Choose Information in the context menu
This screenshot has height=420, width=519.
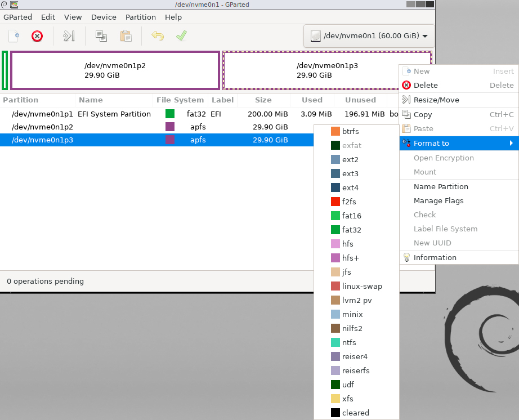click(459, 257)
